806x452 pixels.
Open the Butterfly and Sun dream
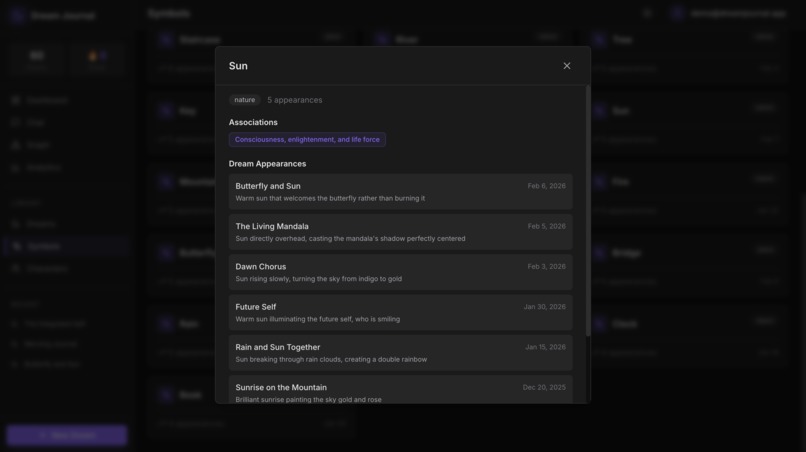pos(400,192)
